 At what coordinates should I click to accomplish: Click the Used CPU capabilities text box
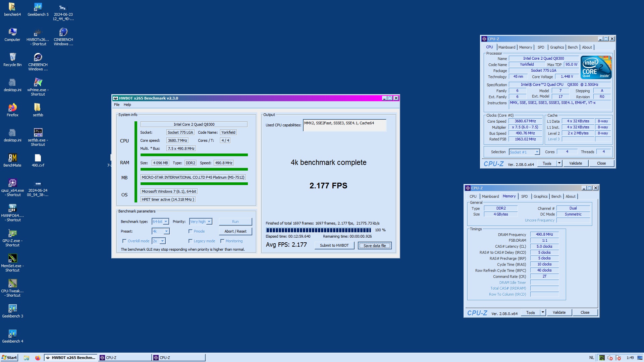point(344,125)
